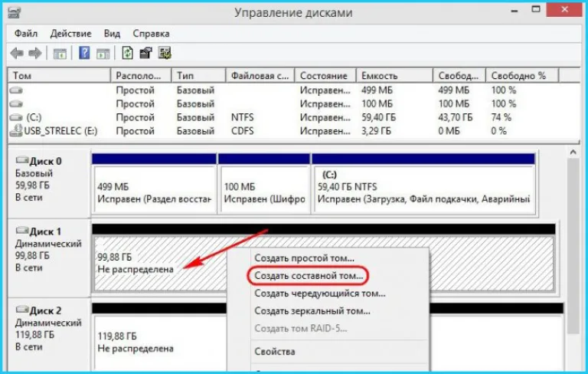Open the Вид menu
The width and height of the screenshot is (588, 374).
(112, 34)
